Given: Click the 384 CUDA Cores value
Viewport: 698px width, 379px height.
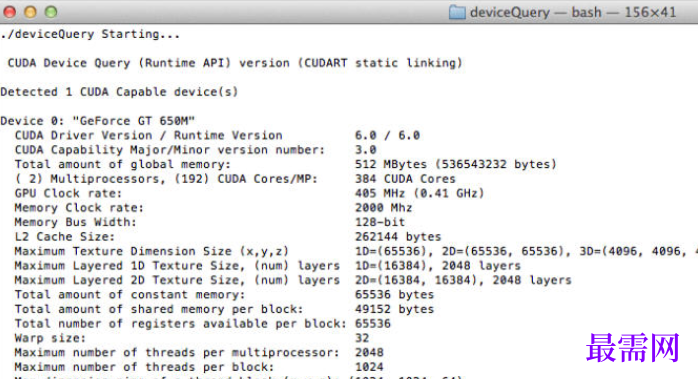Looking at the screenshot, I should (x=405, y=179).
